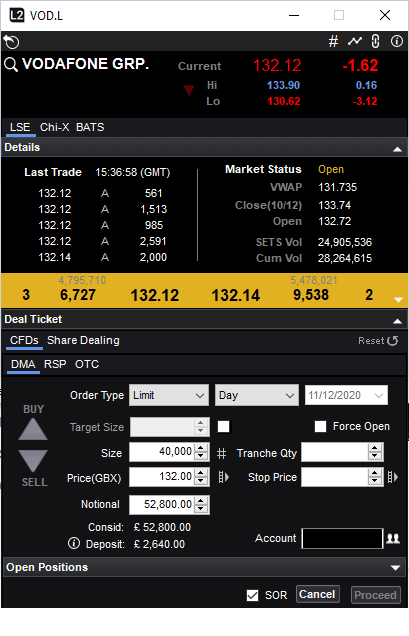Expand the Open Positions section
Viewport: 409px width, 636px height.
click(x=396, y=567)
